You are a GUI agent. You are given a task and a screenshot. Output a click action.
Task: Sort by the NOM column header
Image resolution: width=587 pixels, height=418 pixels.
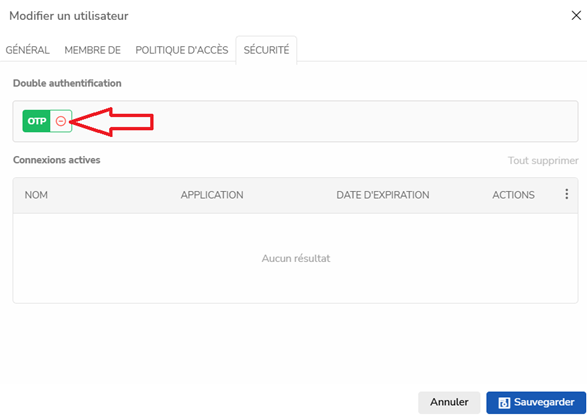[x=36, y=195]
